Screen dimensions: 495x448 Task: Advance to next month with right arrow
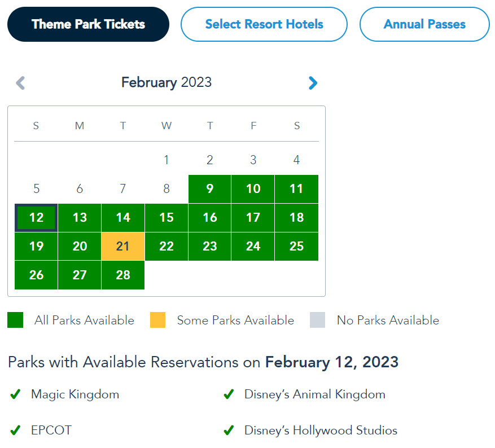tap(313, 83)
